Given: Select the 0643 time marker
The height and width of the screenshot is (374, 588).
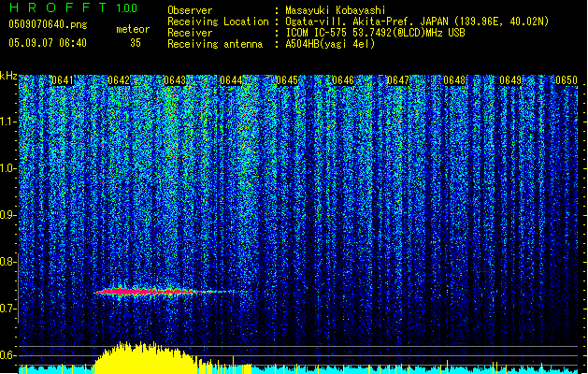Looking at the screenshot, I should [175, 80].
